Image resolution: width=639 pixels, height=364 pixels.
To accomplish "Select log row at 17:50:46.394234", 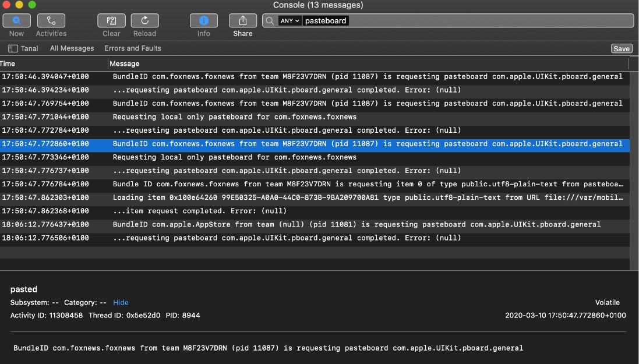I will (315, 90).
